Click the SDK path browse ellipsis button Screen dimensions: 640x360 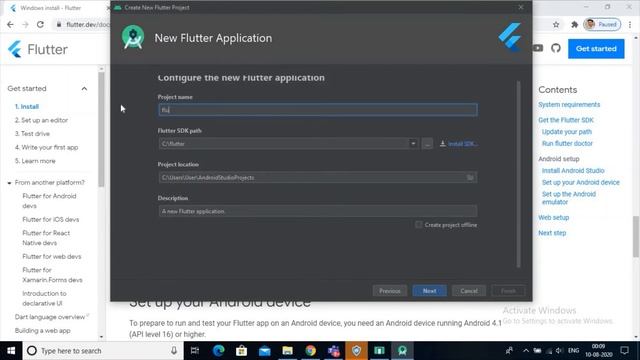point(427,144)
